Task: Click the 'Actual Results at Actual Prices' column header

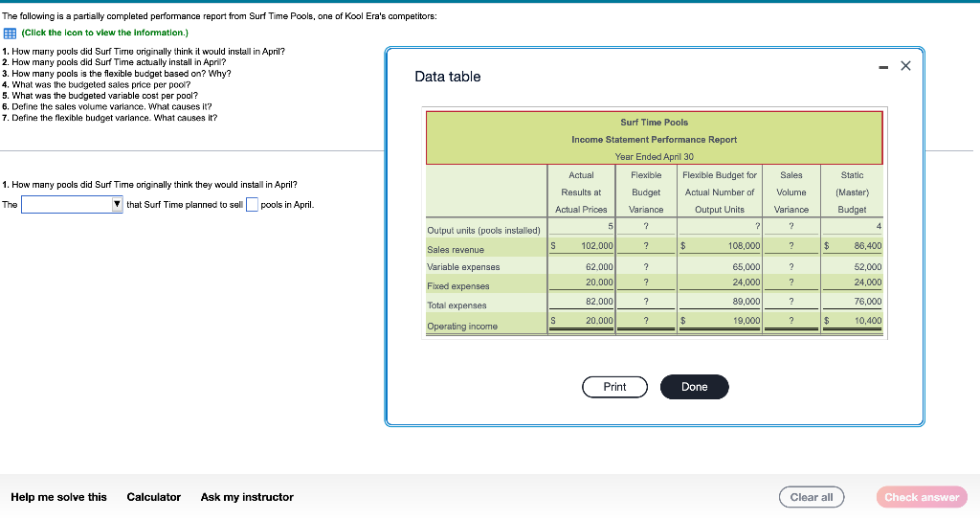Action: click(x=581, y=192)
